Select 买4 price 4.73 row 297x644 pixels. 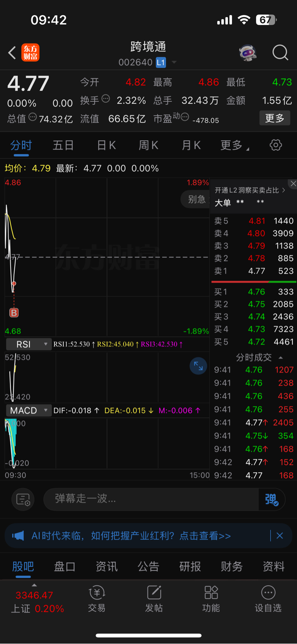[254, 329]
